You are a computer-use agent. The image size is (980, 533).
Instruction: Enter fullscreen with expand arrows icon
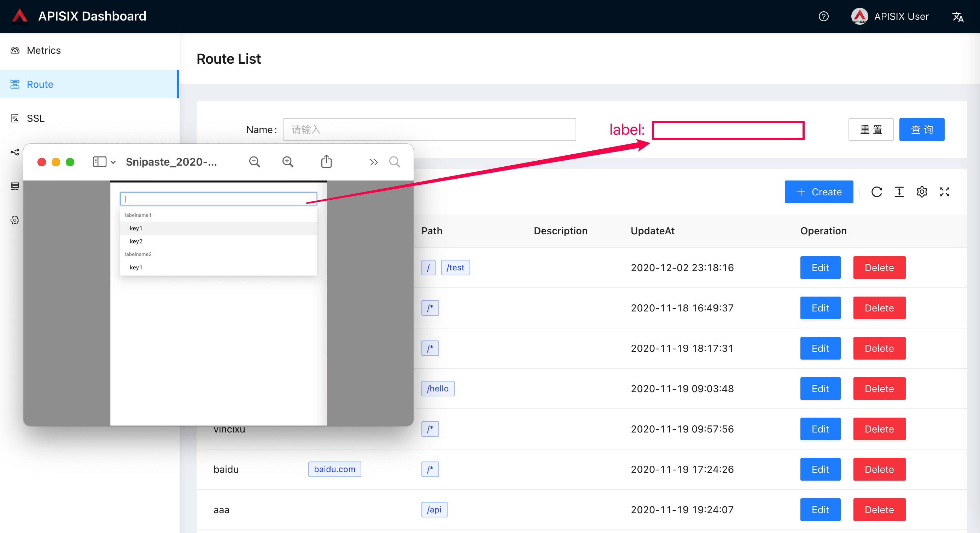945,192
